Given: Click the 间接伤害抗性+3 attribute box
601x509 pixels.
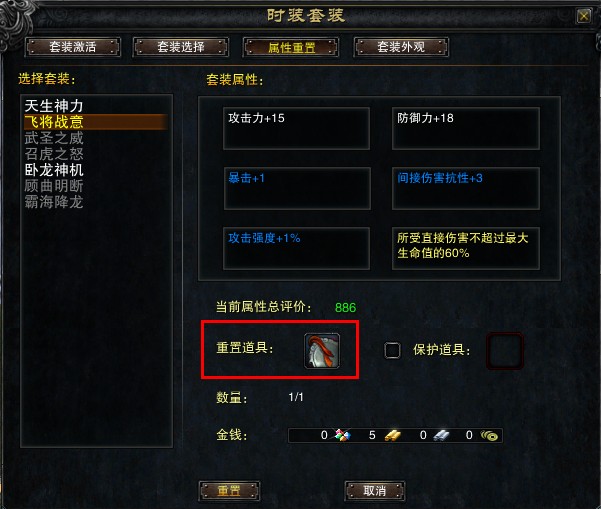Looking at the screenshot, I should point(466,188).
